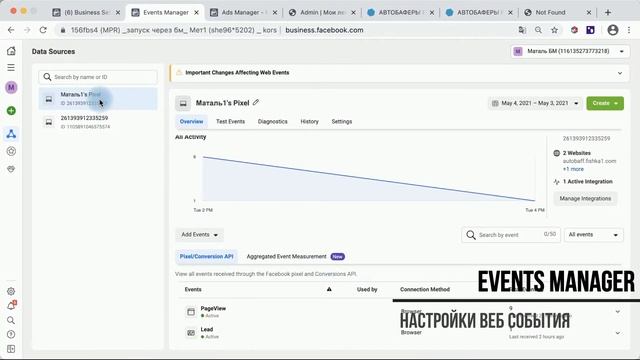This screenshot has height=360, width=640.
Task: Select data source 261393912335259 in list
Action: pos(98,122)
